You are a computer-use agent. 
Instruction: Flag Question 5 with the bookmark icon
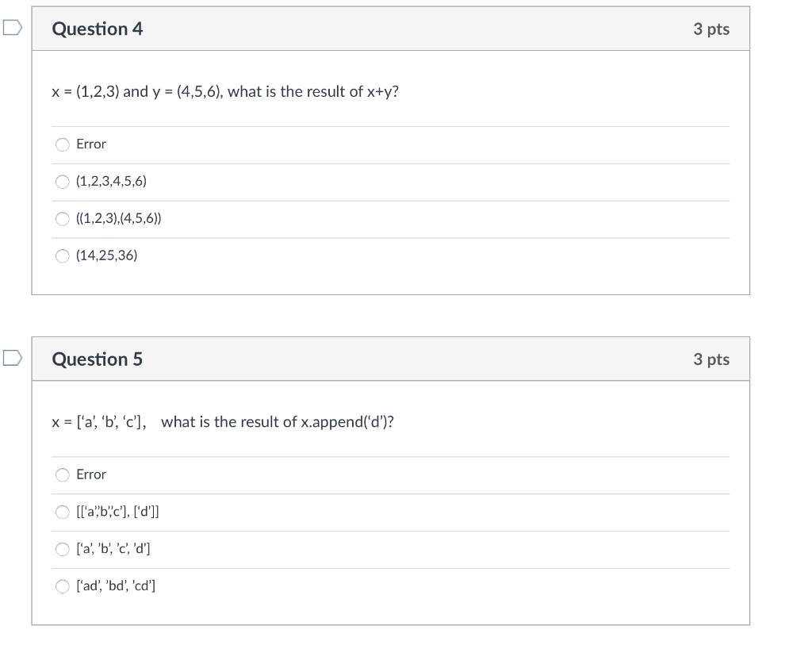13,358
